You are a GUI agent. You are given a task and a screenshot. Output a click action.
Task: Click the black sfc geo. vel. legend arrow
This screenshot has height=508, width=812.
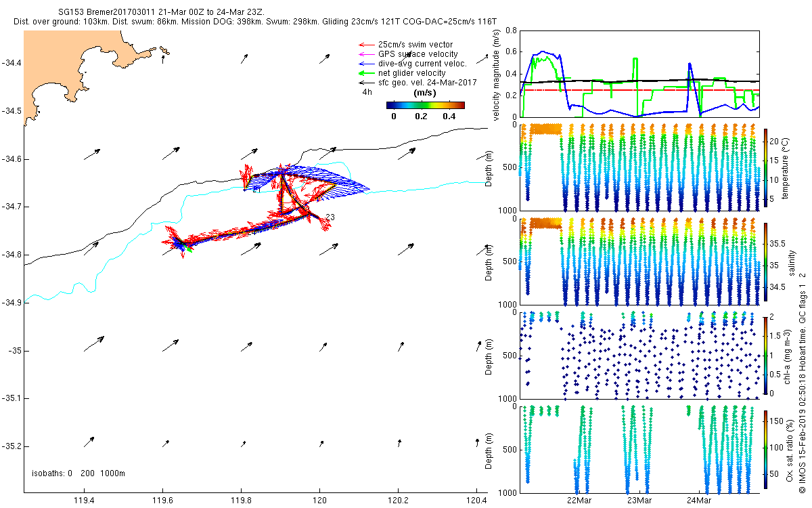coord(365,82)
